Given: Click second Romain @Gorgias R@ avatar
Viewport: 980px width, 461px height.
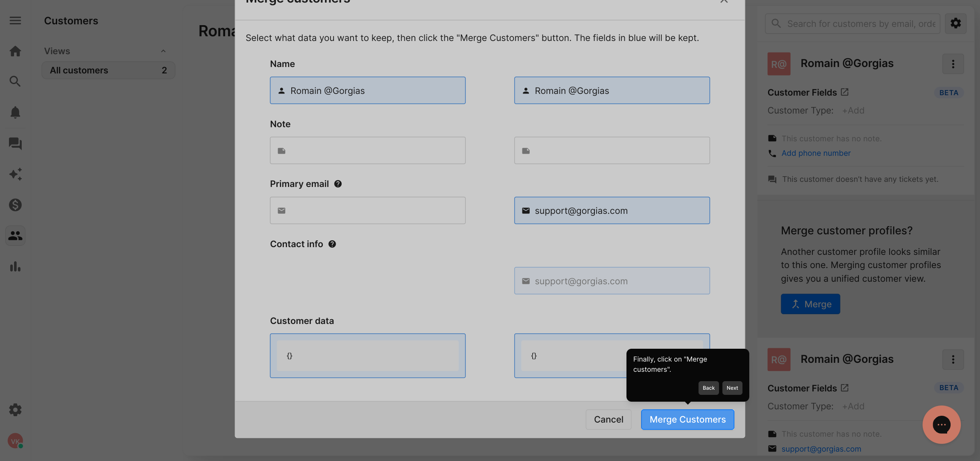Looking at the screenshot, I should pyautogui.click(x=779, y=359).
